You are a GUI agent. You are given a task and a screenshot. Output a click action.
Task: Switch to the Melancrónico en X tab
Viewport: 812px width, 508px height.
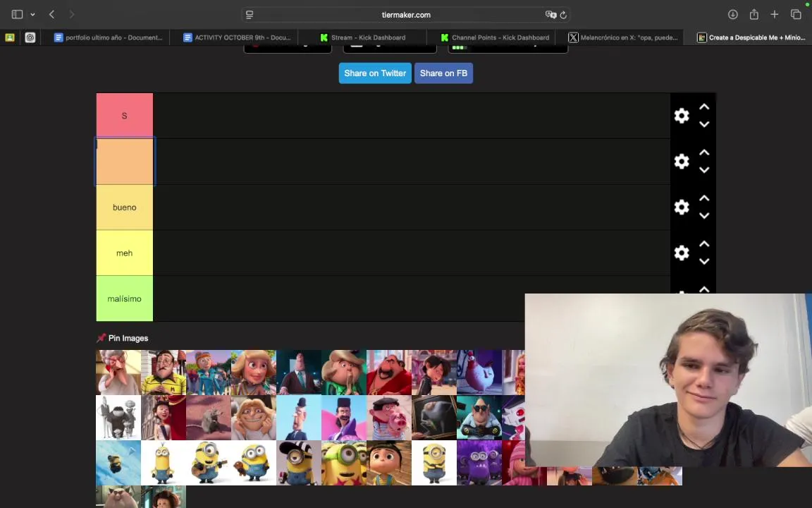623,37
